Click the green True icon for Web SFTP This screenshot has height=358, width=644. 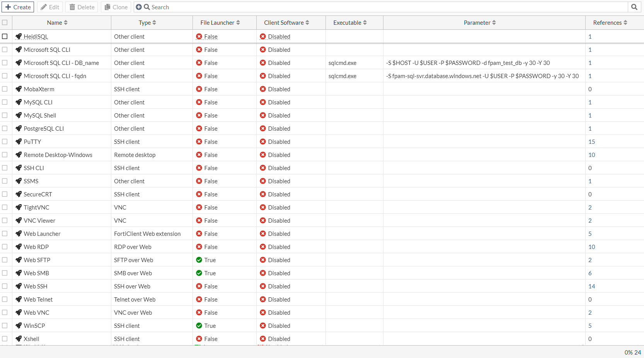[200, 260]
